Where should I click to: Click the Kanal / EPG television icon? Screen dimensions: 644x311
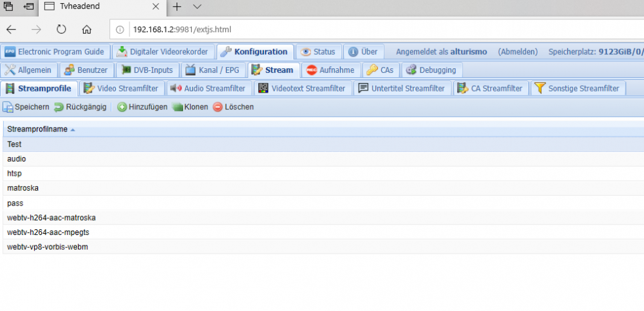tap(191, 70)
